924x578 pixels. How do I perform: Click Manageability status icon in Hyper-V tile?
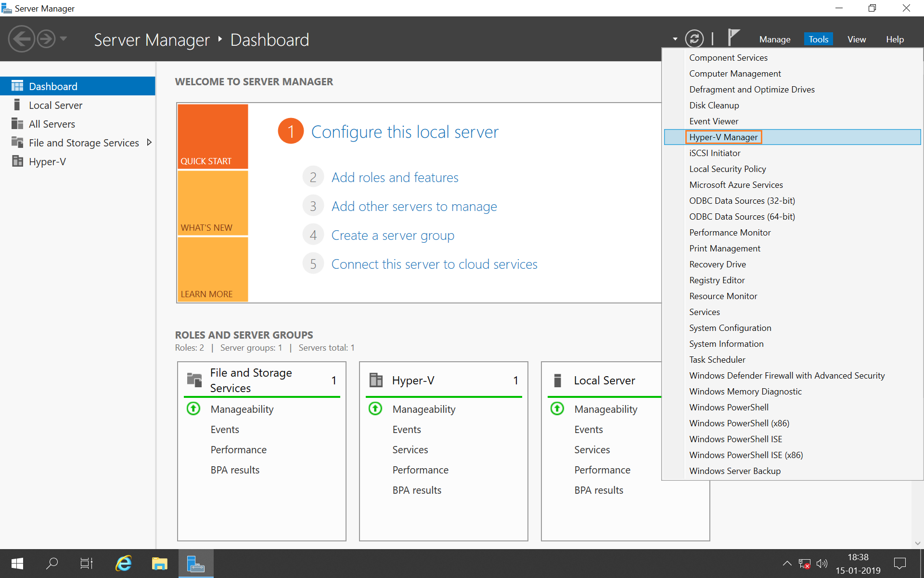pos(375,408)
